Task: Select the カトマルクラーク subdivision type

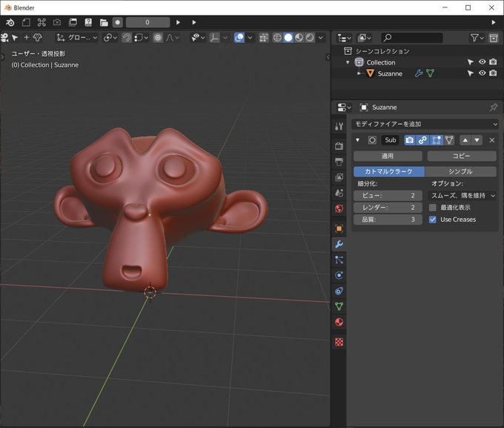Action: 389,171
